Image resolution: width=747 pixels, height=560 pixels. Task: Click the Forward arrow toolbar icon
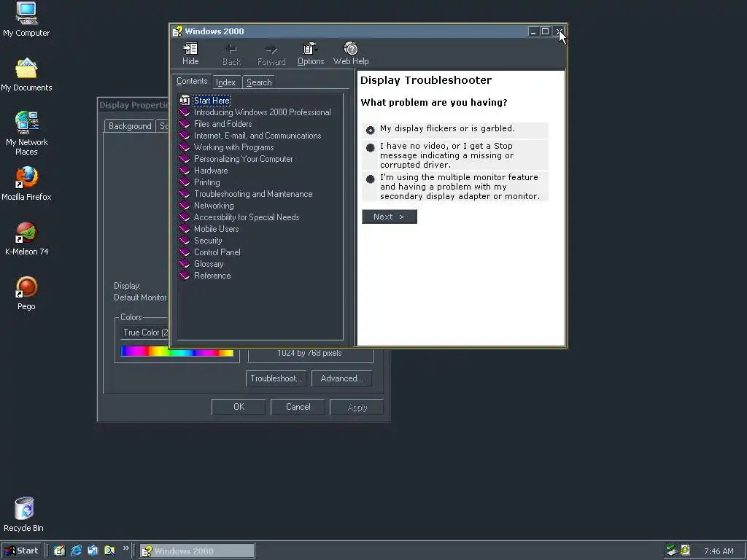point(271,50)
